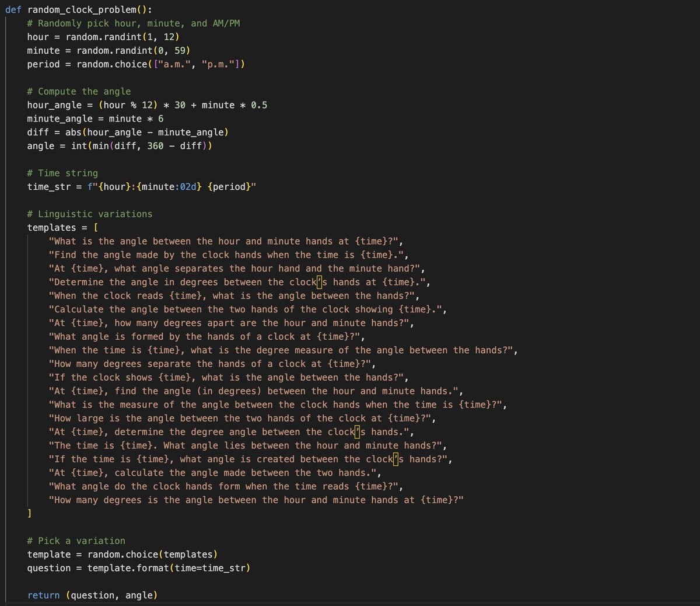Click the 0.5 value in hour_angle line
This screenshot has height=606, width=700.
click(x=259, y=105)
